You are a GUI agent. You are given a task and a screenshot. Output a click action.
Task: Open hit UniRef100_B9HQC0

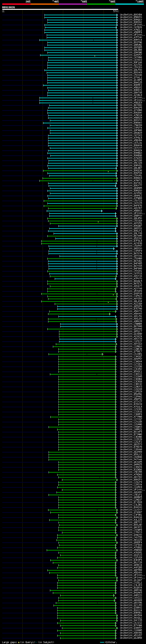tap(131, 20)
